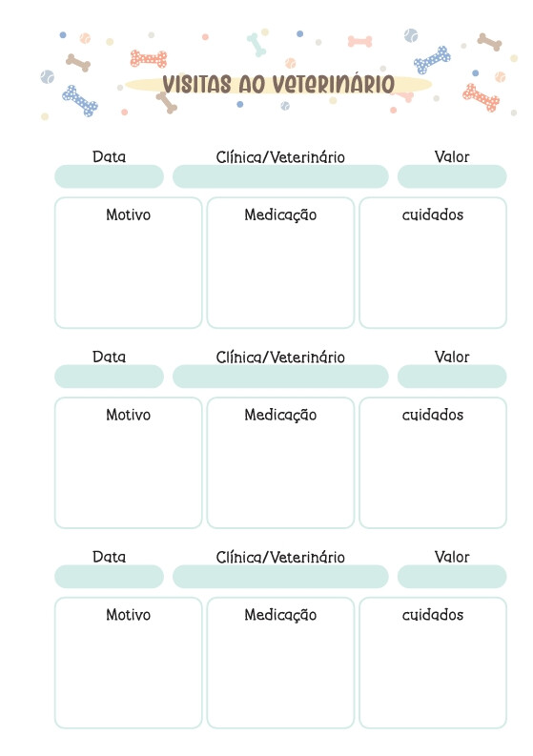Click the third Data input field
This screenshot has height=756, width=533.
[x=109, y=577]
